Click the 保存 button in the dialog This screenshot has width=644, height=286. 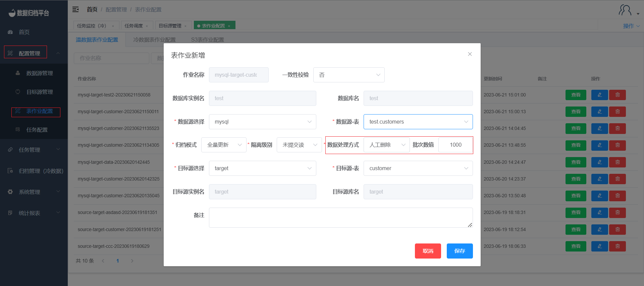pyautogui.click(x=460, y=251)
